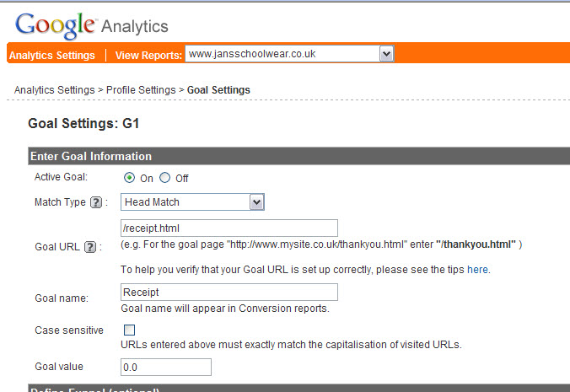Click the Goal value field
This screenshot has height=392, width=570.
(165, 367)
